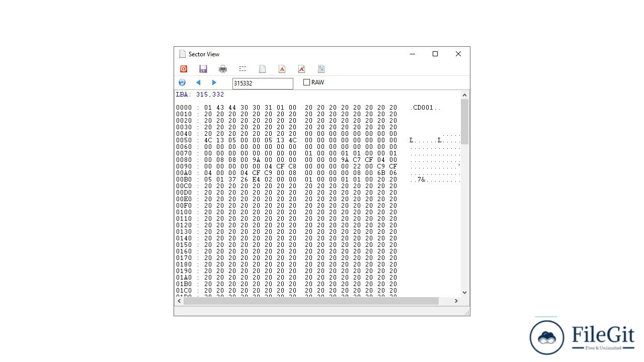
Task: Click the Sector View title bar document icon
Action: coord(182,54)
